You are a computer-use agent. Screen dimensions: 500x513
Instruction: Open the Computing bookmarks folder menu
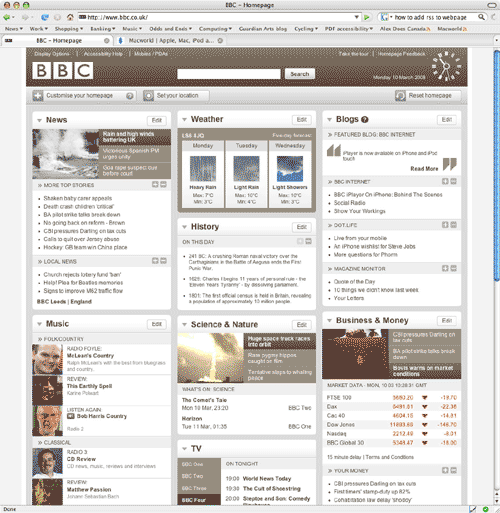pyautogui.click(x=215, y=29)
